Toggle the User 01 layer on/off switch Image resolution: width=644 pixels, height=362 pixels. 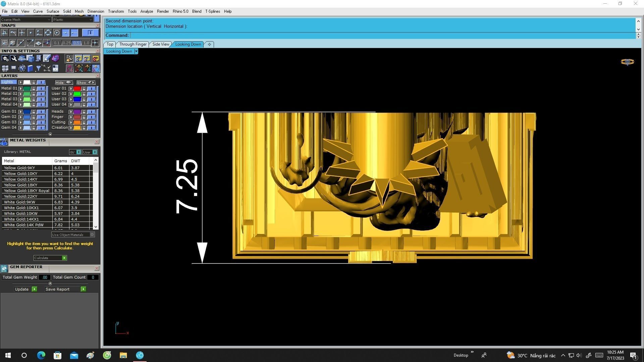tap(91, 88)
